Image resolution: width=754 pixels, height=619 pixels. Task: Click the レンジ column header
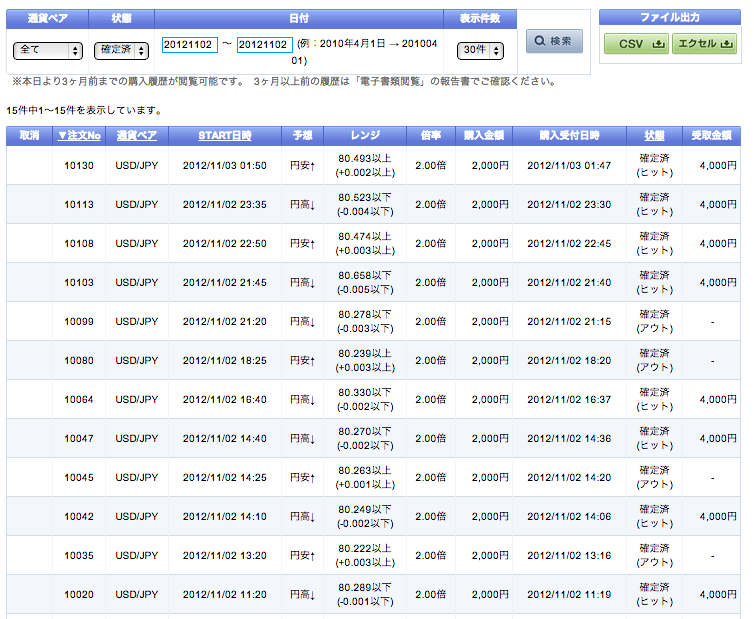[x=365, y=136]
